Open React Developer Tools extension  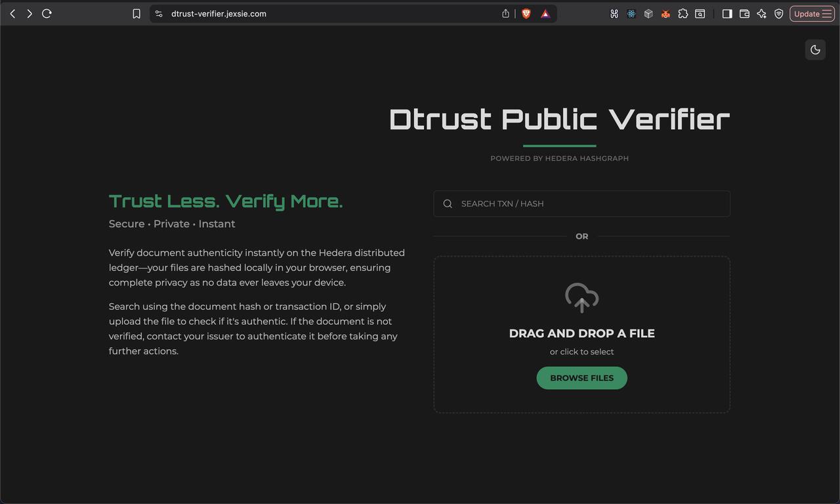pos(631,14)
